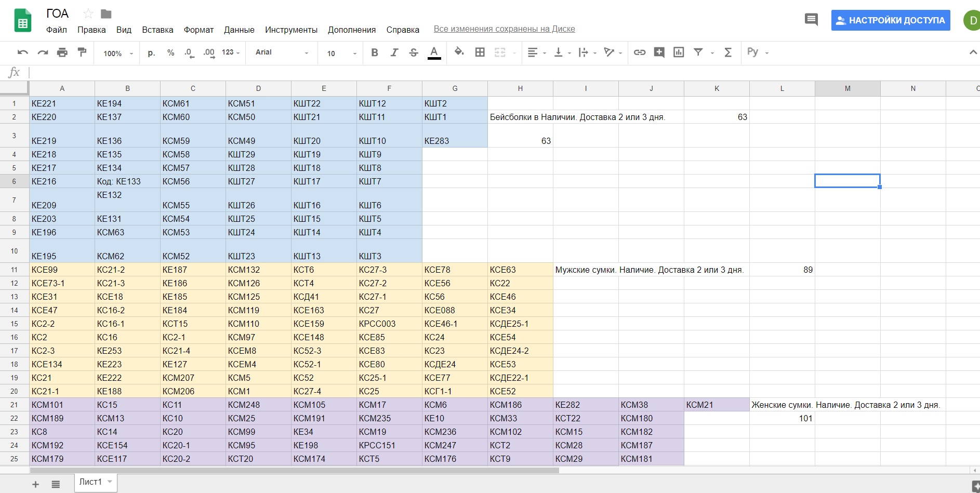Toggle Bold formatting
The height and width of the screenshot is (493, 980).
375,52
